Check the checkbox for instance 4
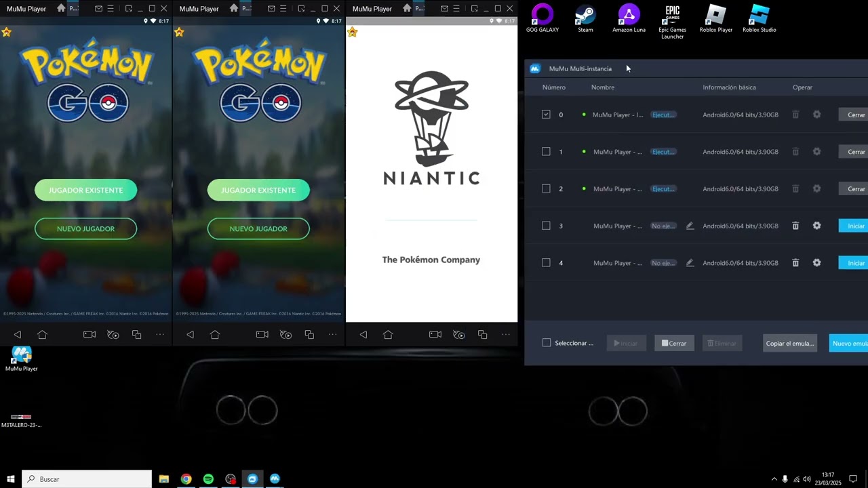Screen dimensions: 868x488 pos(546,263)
